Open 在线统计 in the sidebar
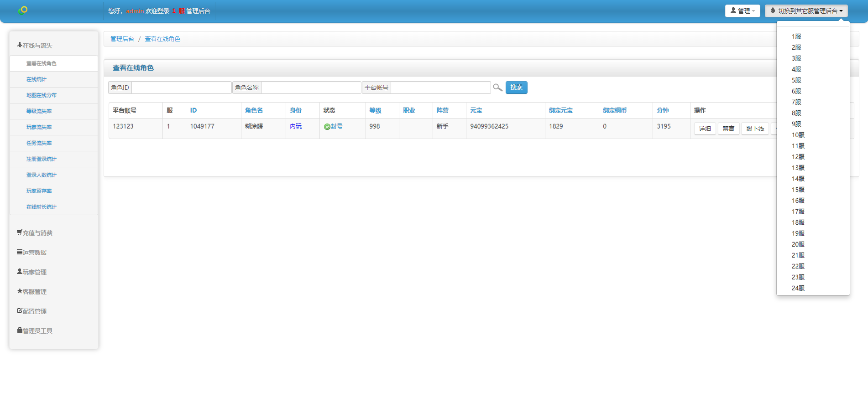The height and width of the screenshot is (418, 868). (37, 79)
